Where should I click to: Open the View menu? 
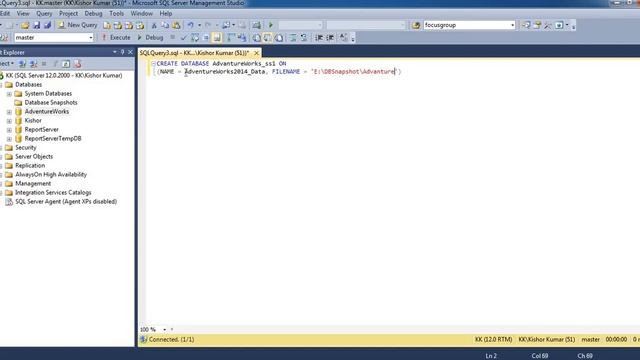(23, 13)
